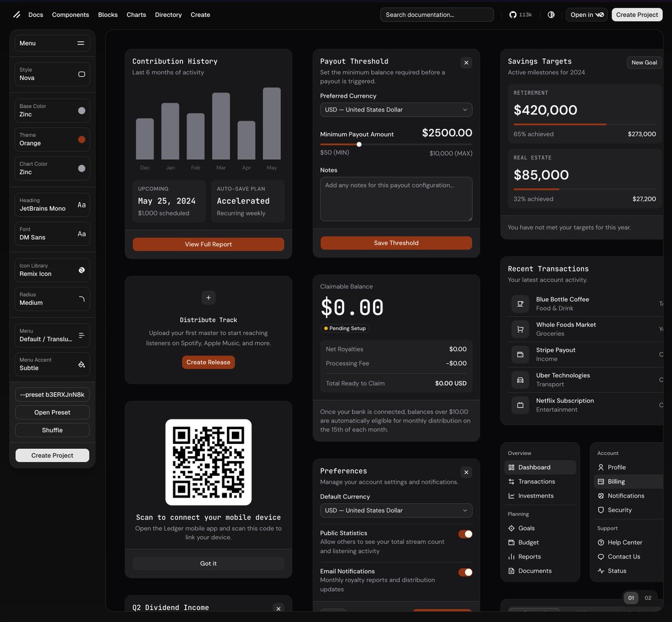Select the Billing sidebar item
The width and height of the screenshot is (672, 622).
pos(628,481)
